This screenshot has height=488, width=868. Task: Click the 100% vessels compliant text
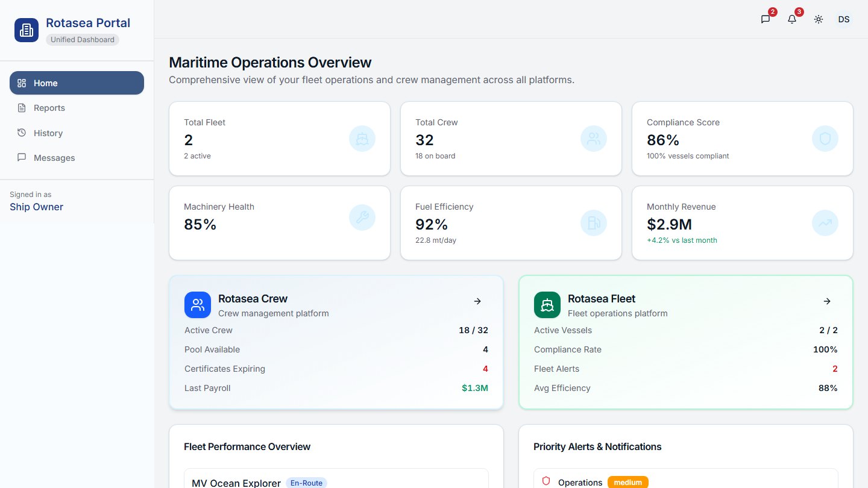pos(688,156)
